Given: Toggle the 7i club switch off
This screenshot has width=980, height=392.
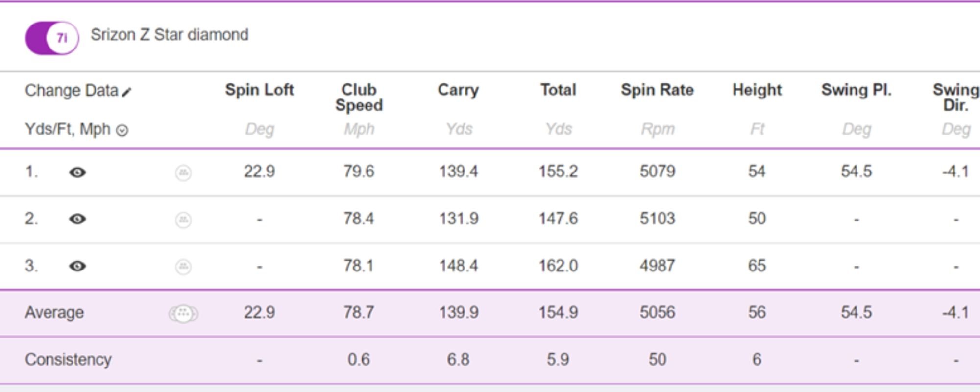Looking at the screenshot, I should click(52, 38).
